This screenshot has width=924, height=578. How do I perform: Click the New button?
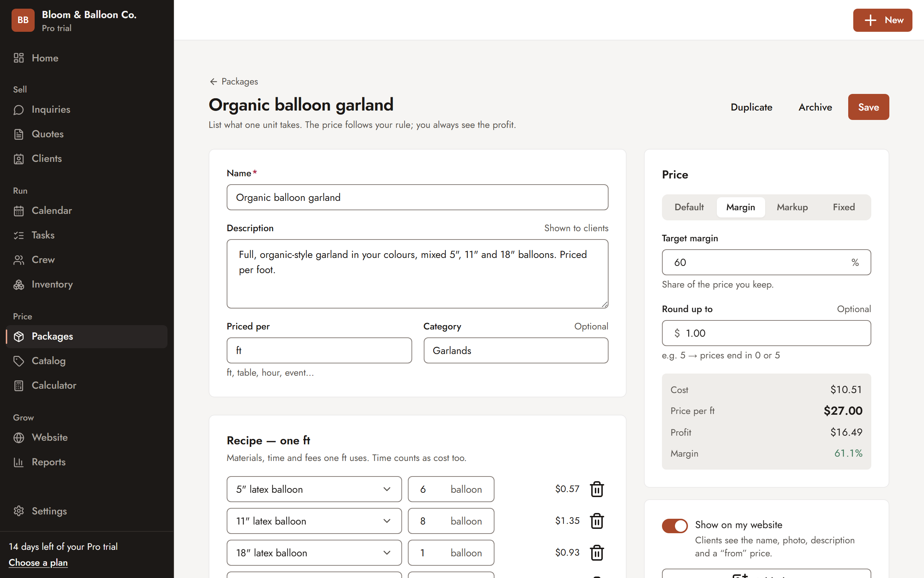882,20
